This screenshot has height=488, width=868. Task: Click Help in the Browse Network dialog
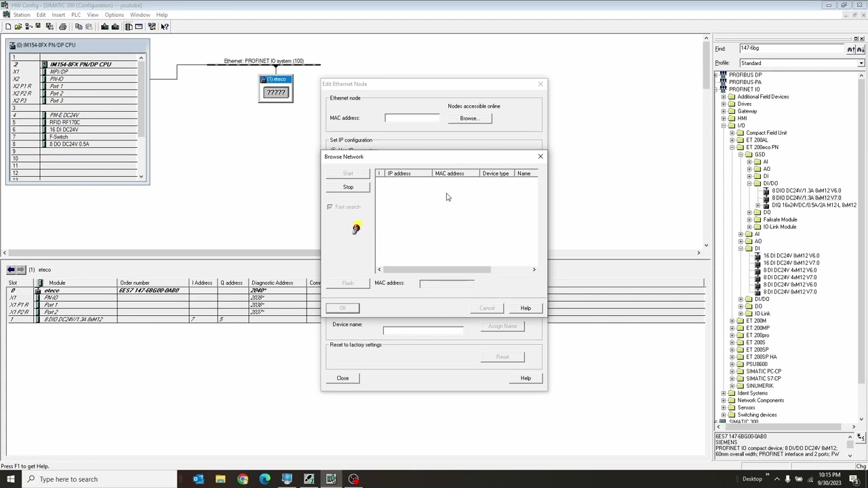(526, 308)
